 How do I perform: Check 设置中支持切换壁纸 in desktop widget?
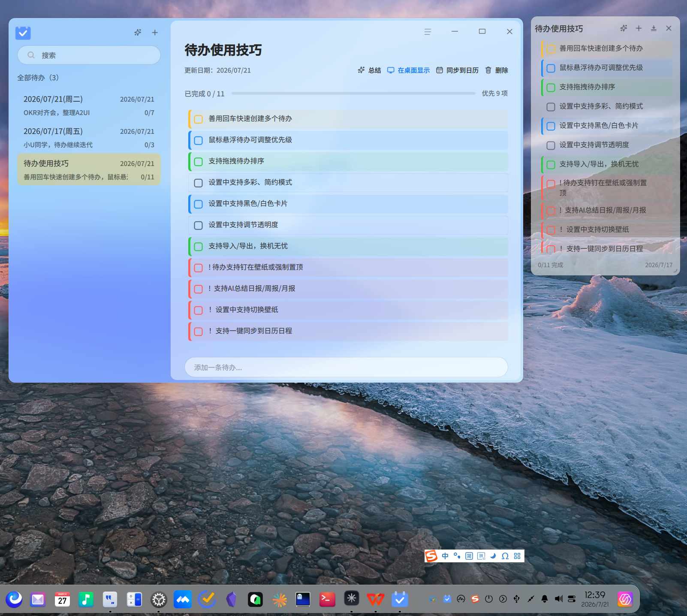(x=551, y=230)
